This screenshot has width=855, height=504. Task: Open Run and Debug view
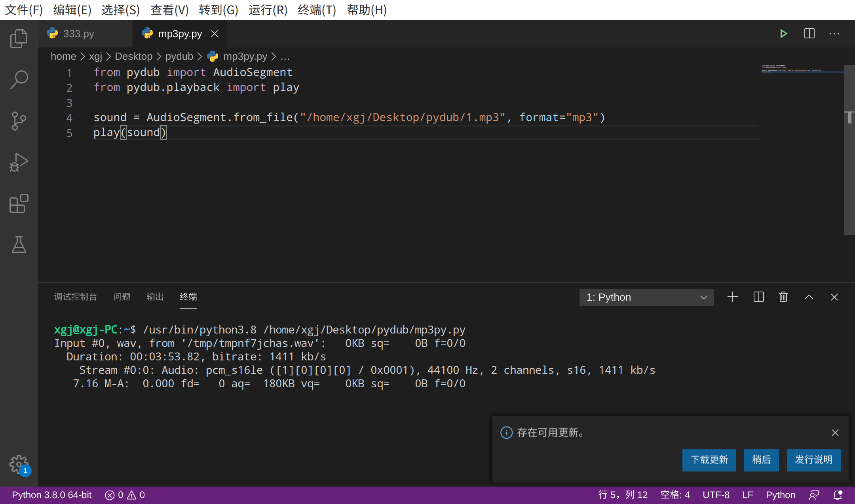pyautogui.click(x=19, y=162)
